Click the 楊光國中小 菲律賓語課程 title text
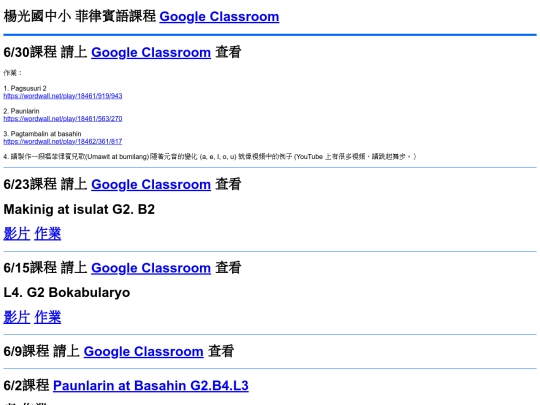Image resolution: width=540 pixels, height=405 pixels. coord(80,17)
